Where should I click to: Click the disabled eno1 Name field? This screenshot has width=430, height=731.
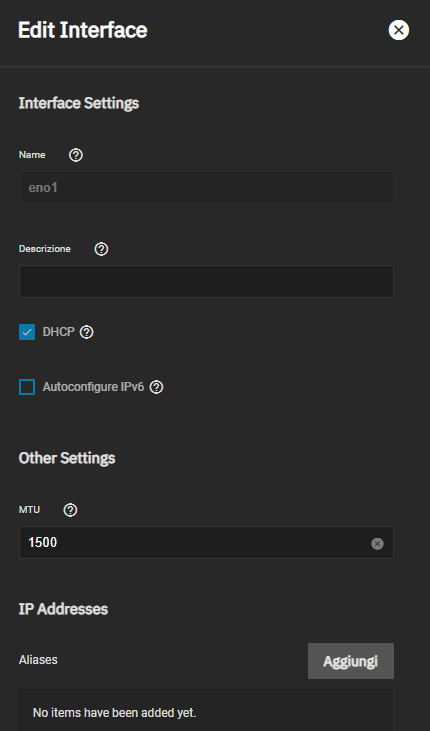pyautogui.click(x=206, y=187)
